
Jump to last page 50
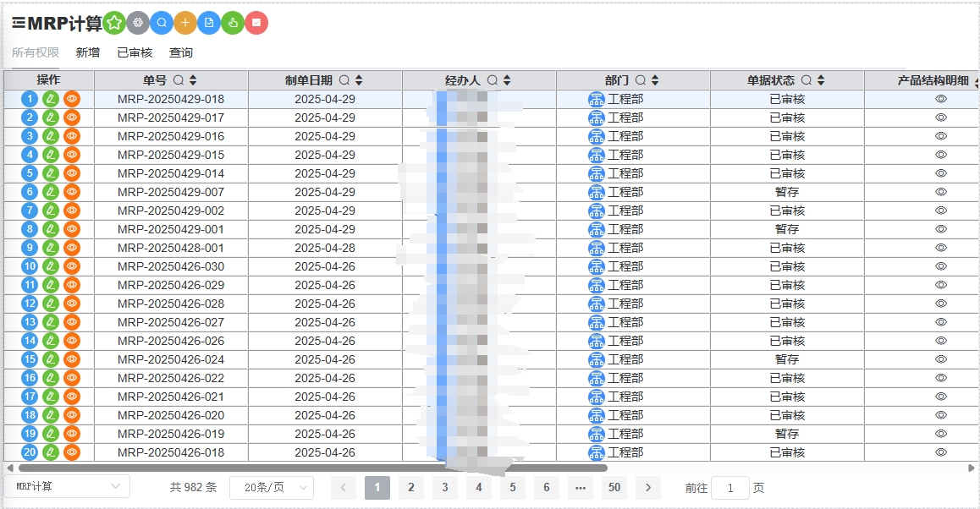(x=614, y=488)
